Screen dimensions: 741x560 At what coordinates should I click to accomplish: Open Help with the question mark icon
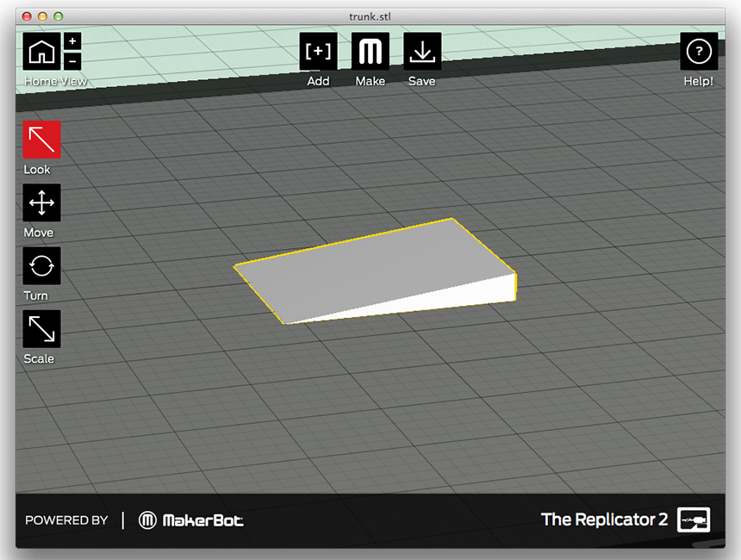[x=699, y=51]
